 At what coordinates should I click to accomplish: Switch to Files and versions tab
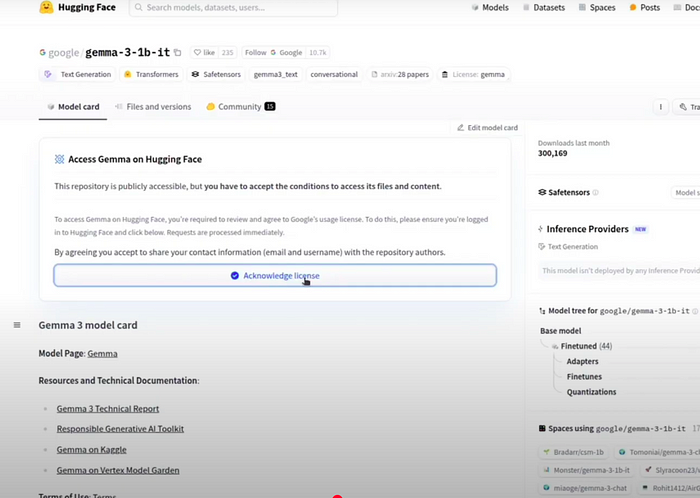point(153,107)
